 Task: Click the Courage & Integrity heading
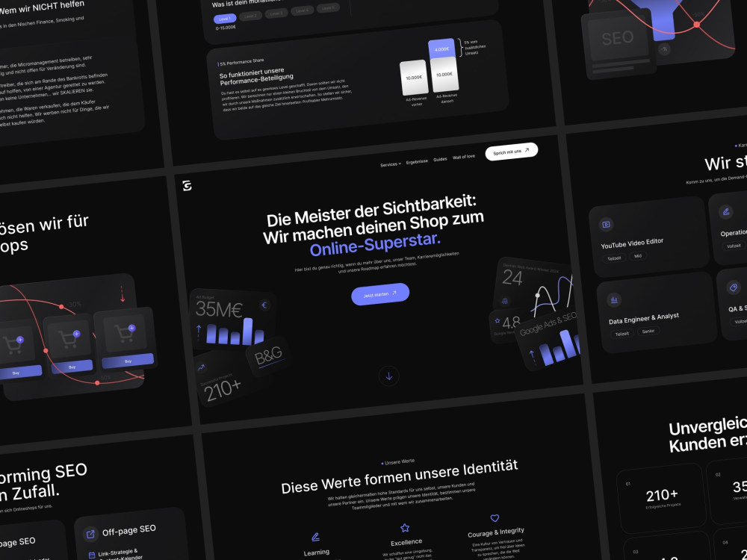pos(496,532)
